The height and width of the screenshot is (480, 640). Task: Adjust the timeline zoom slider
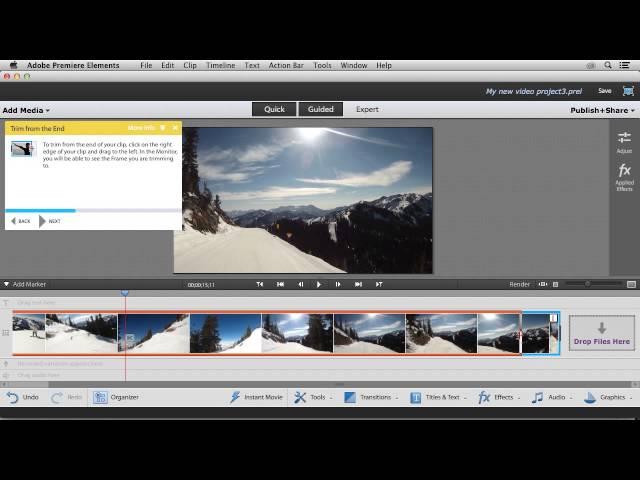(588, 284)
